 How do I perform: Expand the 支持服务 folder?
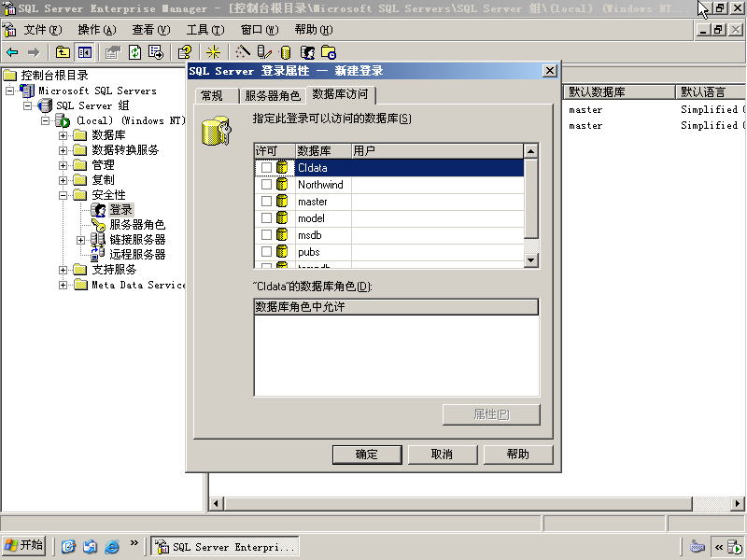tap(63, 270)
